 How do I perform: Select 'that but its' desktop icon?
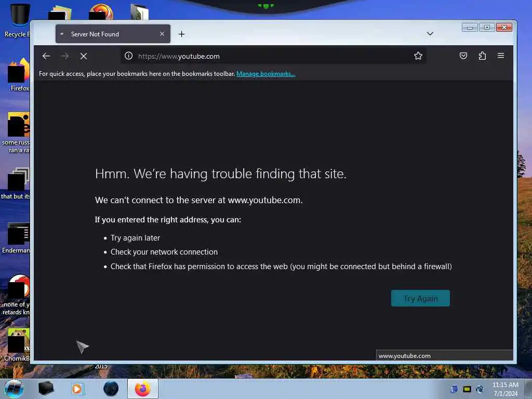pos(16,183)
